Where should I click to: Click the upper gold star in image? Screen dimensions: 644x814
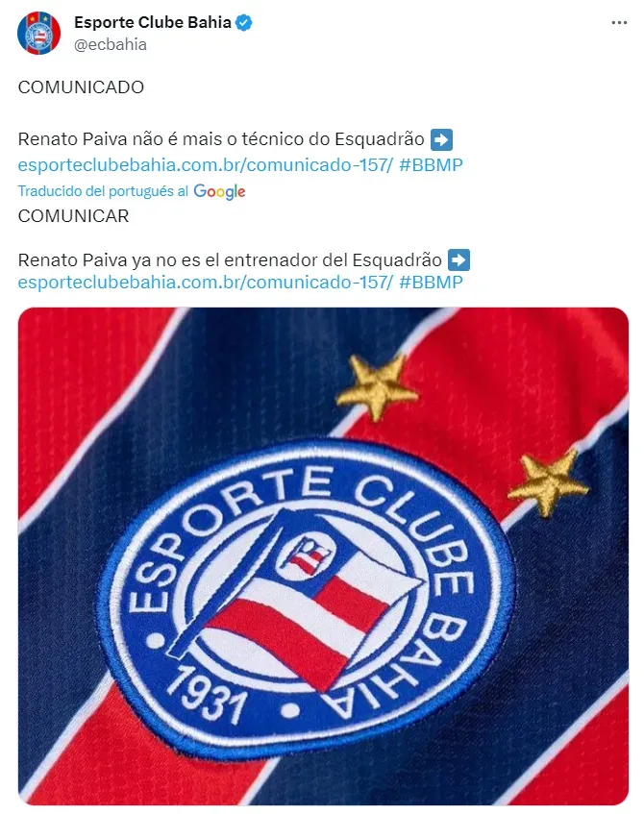coord(377,386)
